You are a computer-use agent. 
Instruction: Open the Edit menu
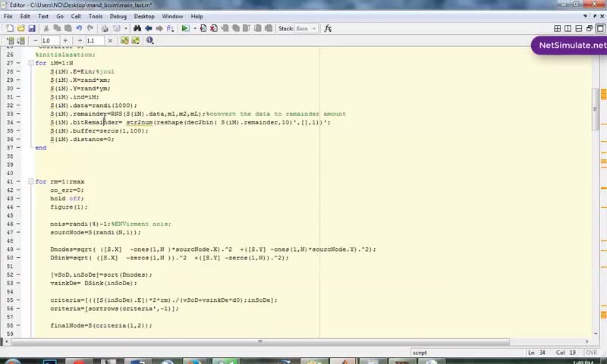tap(25, 16)
